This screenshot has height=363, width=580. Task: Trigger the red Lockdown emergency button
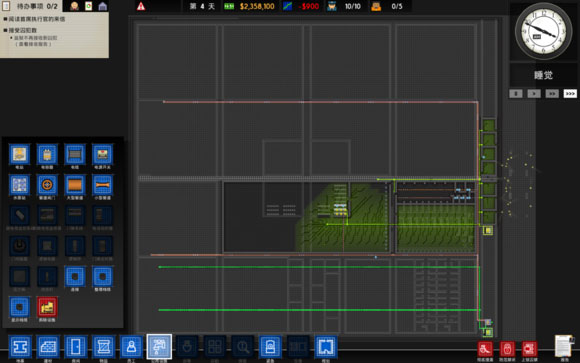click(507, 349)
